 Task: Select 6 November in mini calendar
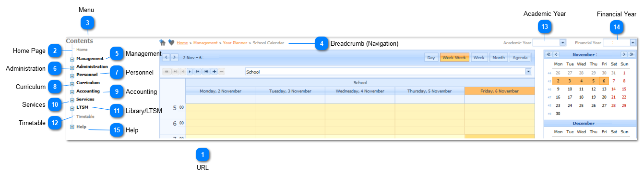[x=604, y=81]
